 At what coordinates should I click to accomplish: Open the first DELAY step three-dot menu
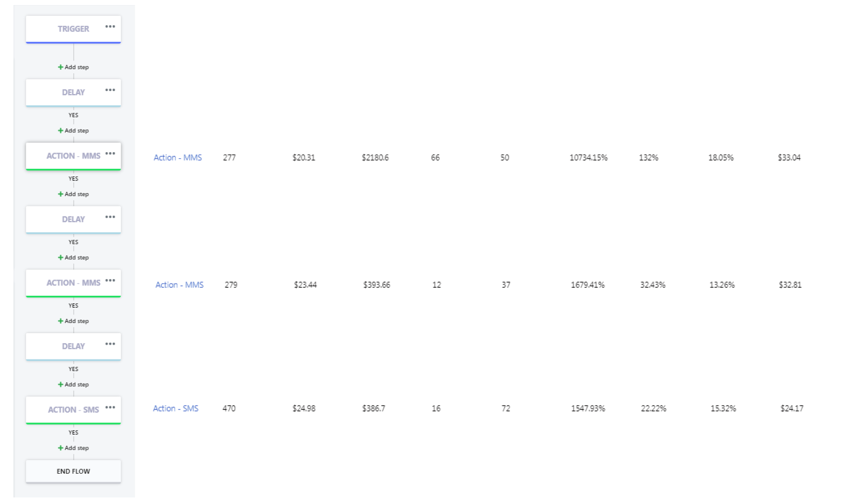pyautogui.click(x=110, y=90)
